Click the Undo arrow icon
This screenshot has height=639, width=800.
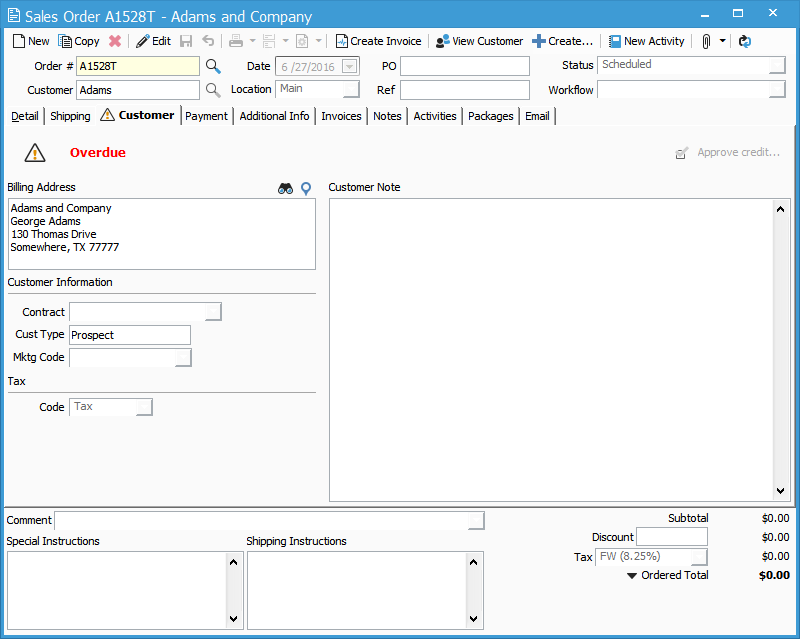pyautogui.click(x=208, y=41)
